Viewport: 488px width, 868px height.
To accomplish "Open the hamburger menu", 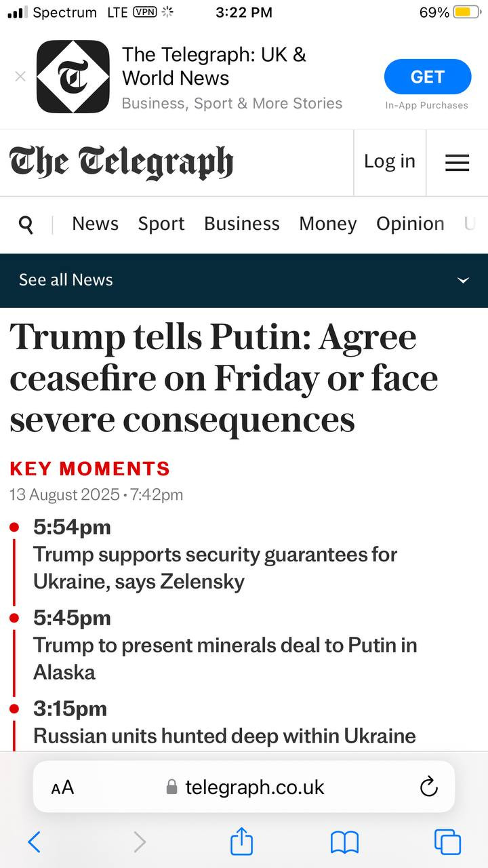I will tap(457, 163).
